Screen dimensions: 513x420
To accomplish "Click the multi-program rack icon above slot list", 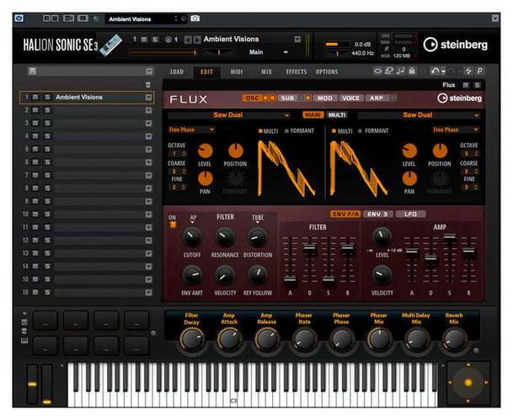I will (x=32, y=71).
